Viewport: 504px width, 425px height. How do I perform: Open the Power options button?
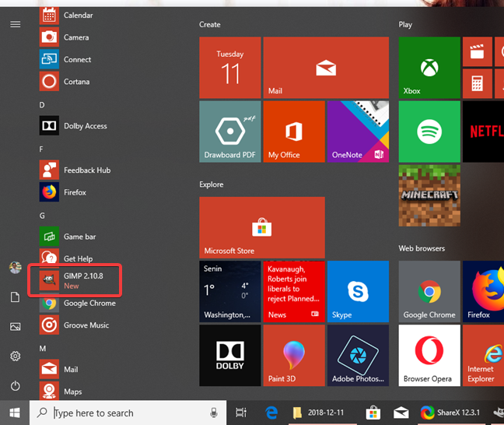[x=15, y=386]
